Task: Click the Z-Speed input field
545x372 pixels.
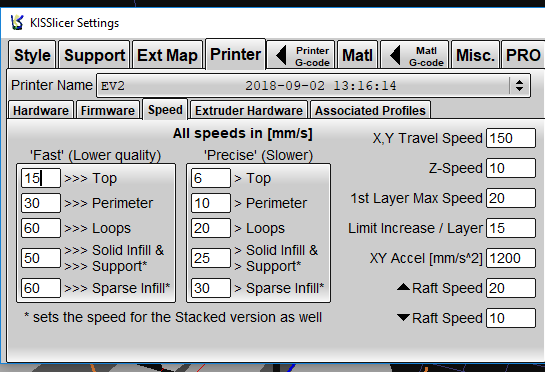Action: 511,168
